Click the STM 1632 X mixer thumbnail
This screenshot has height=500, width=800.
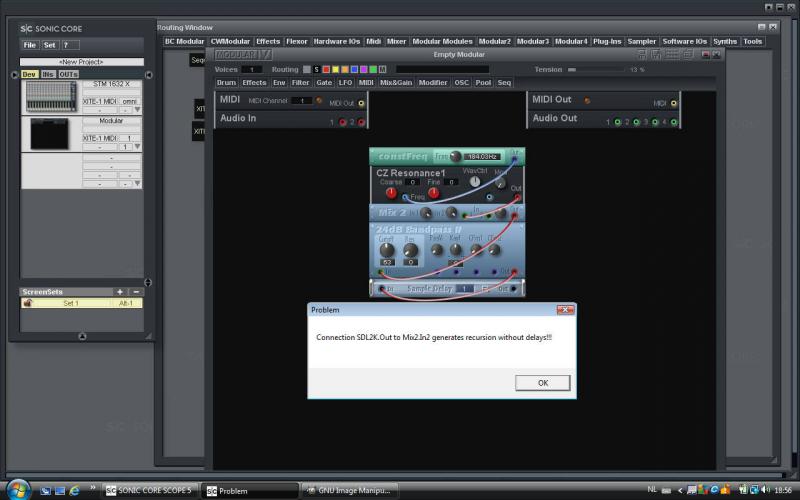point(51,96)
